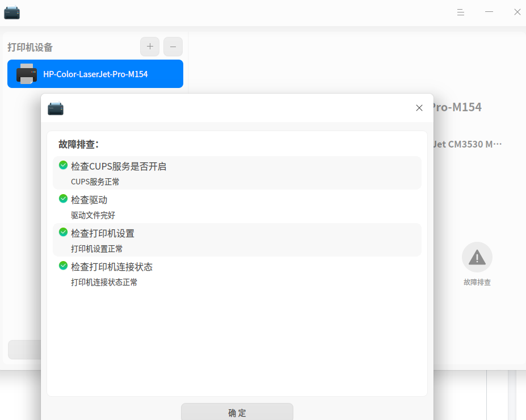This screenshot has width=526, height=420.
Task: Click the 驱动文件完好 result text
Action: click(x=93, y=215)
